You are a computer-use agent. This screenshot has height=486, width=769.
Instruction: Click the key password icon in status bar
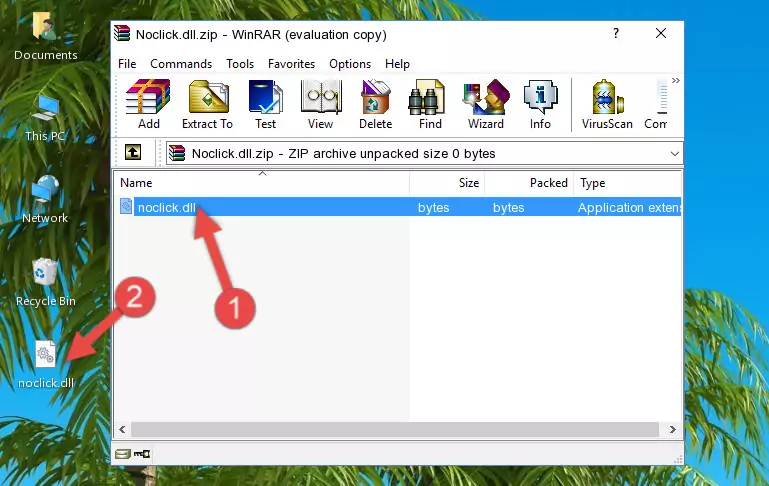(142, 454)
